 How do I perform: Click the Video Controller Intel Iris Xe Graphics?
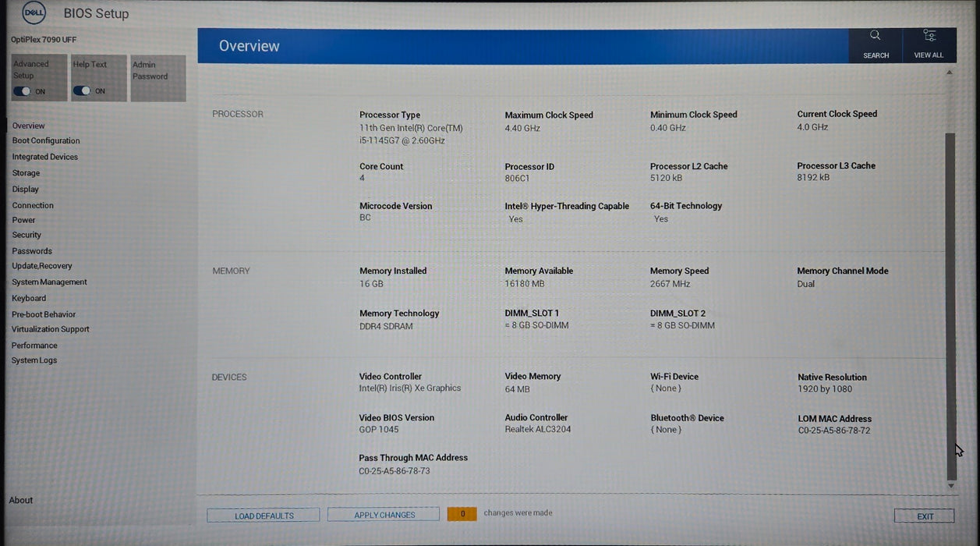(410, 388)
